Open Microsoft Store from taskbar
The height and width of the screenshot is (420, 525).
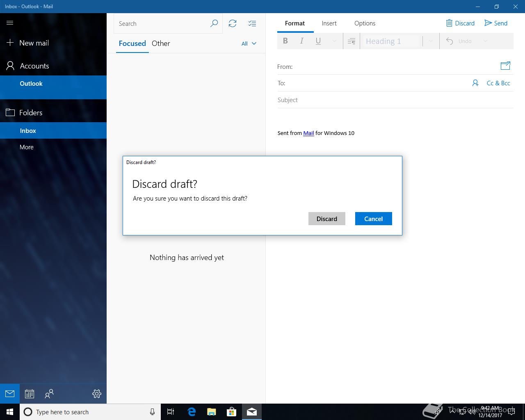pyautogui.click(x=232, y=412)
